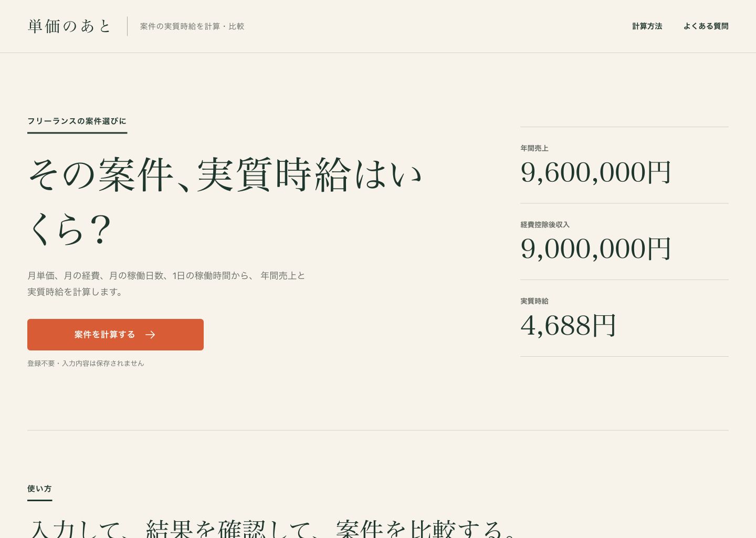Click the 使い方 section label
Viewport: 756px width, 538px height.
pyautogui.click(x=39, y=489)
